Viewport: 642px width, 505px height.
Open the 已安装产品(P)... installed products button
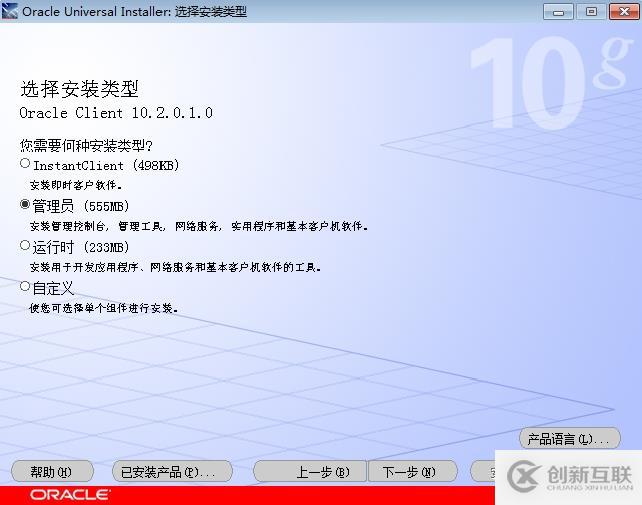(172, 472)
